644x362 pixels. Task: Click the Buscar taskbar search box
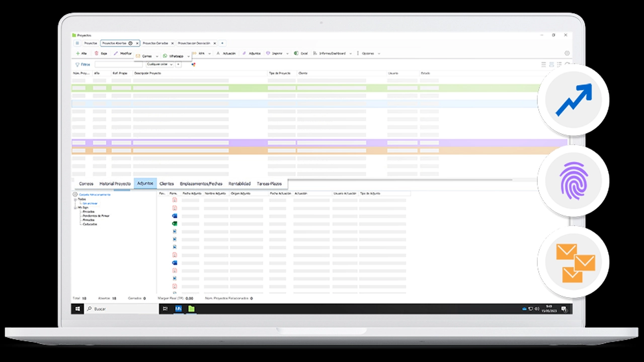pos(121,309)
